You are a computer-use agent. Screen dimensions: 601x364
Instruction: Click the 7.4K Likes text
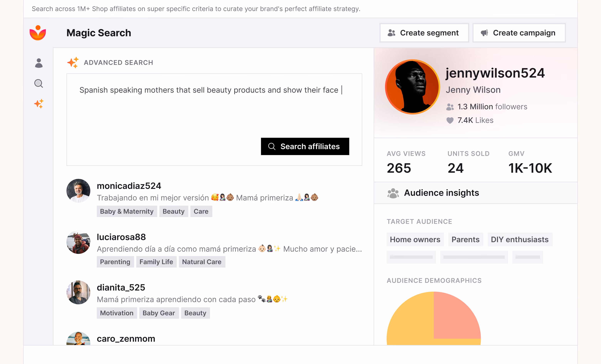coord(475,120)
